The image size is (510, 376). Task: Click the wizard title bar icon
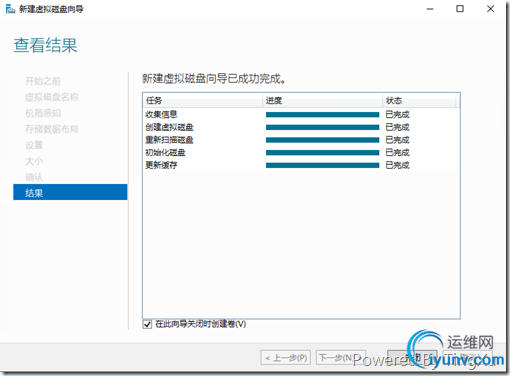point(10,9)
